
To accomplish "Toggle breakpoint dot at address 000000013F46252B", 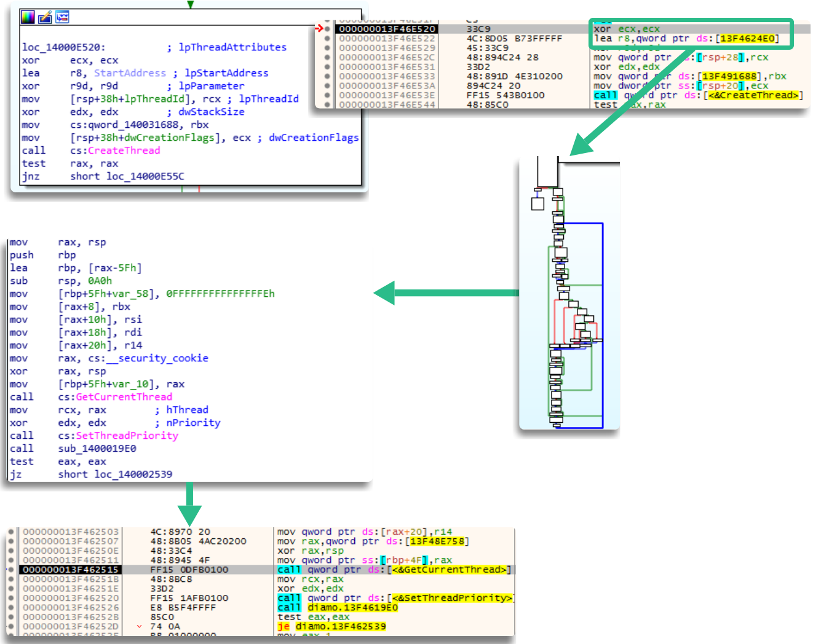I will (x=11, y=617).
